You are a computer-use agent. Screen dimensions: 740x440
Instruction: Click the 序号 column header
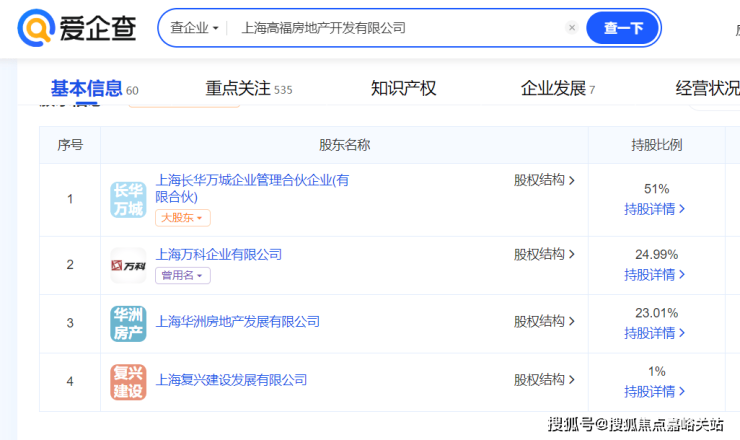coord(70,145)
